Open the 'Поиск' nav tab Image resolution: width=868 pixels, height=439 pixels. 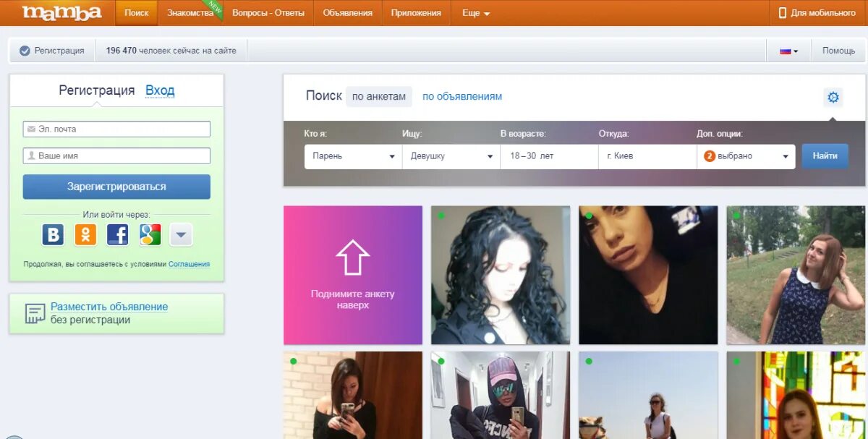(137, 13)
